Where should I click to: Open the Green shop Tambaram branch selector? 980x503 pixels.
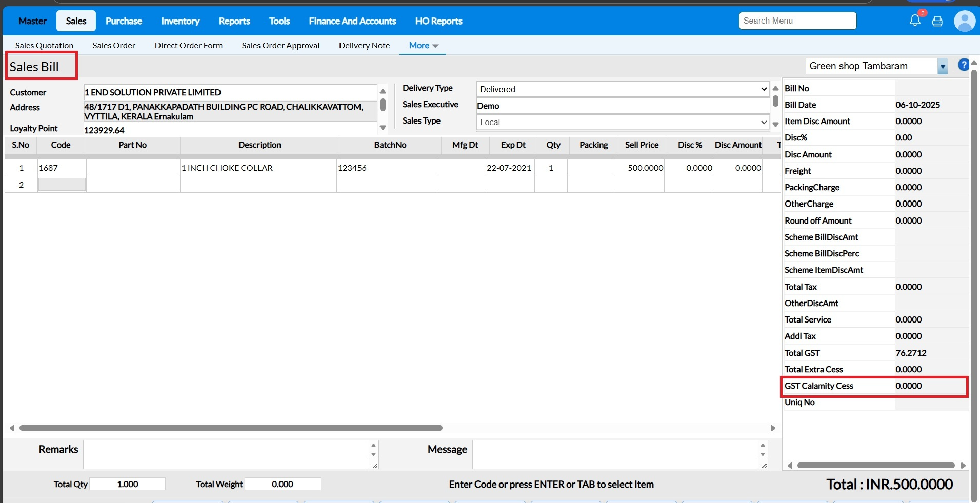876,66
